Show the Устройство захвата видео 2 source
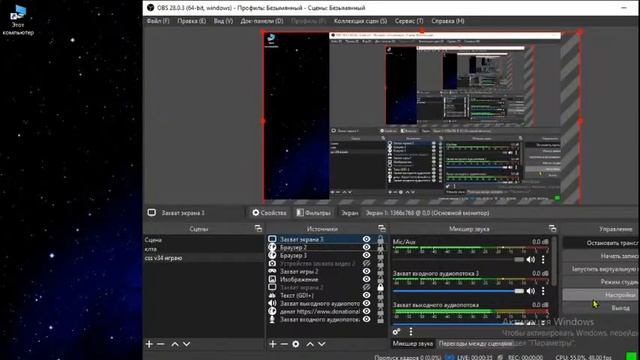The height and width of the screenshot is (360, 640). click(x=367, y=263)
